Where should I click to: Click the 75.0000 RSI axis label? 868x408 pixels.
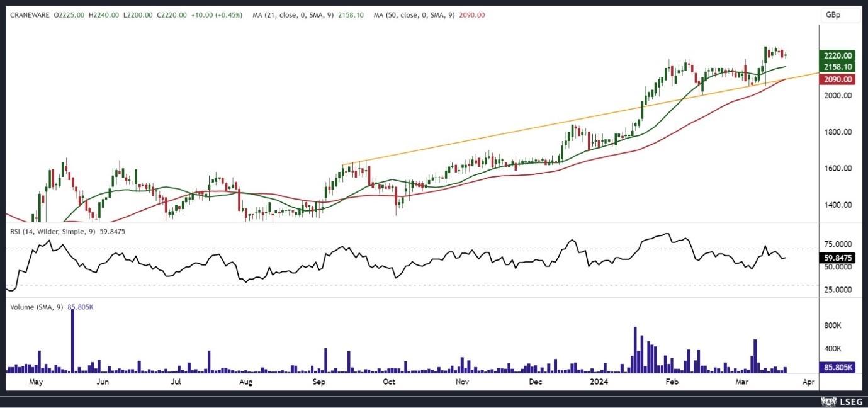(x=838, y=244)
